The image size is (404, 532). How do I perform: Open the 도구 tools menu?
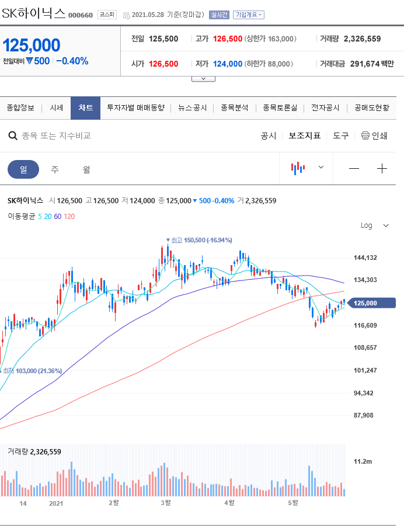tap(340, 135)
